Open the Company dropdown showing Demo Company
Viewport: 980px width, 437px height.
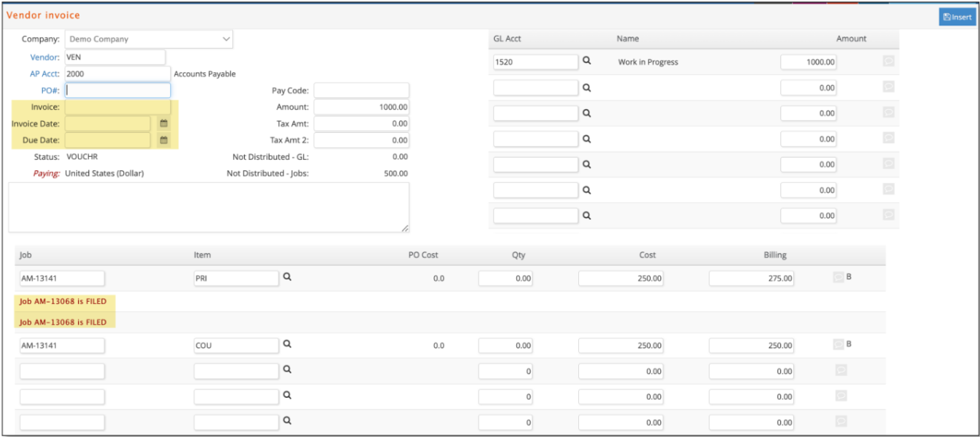[x=149, y=39]
